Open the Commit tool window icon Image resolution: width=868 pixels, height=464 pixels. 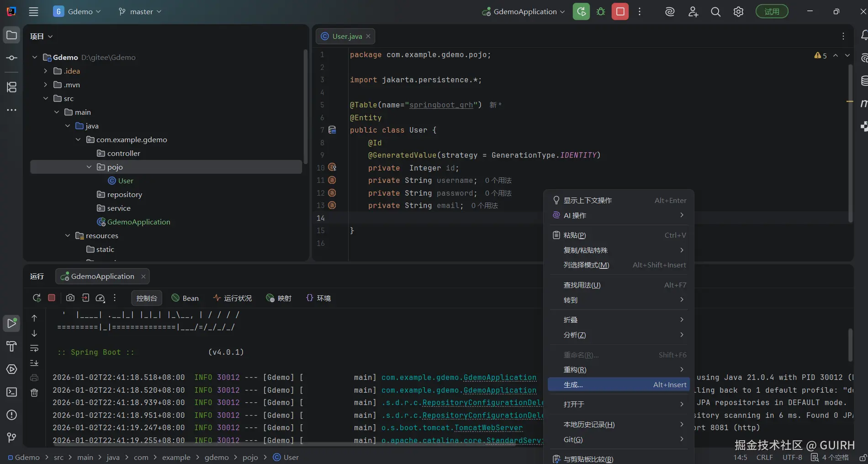[x=12, y=58]
